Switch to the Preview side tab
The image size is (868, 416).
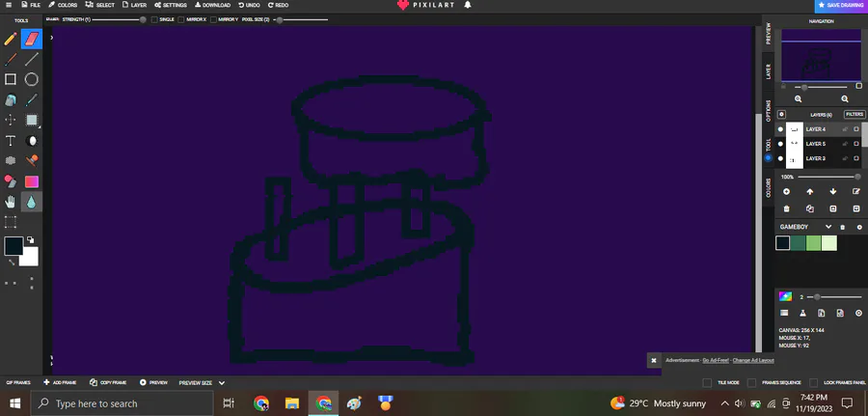tap(768, 33)
